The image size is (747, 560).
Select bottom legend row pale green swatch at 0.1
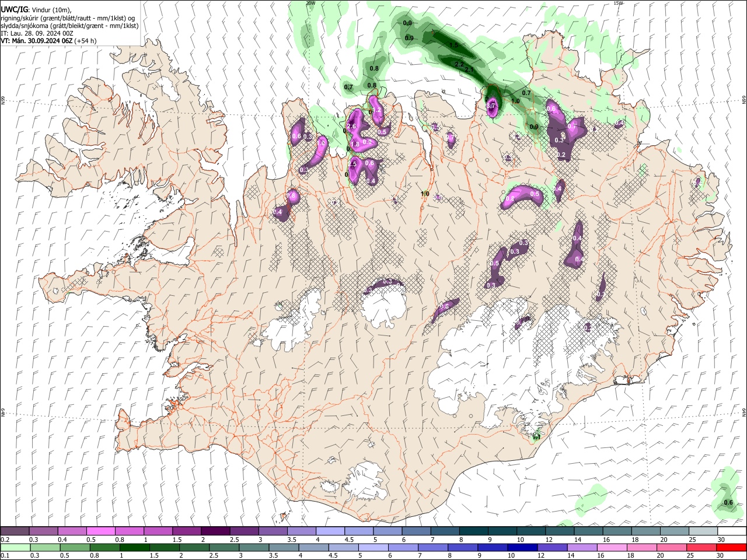tap(15, 548)
